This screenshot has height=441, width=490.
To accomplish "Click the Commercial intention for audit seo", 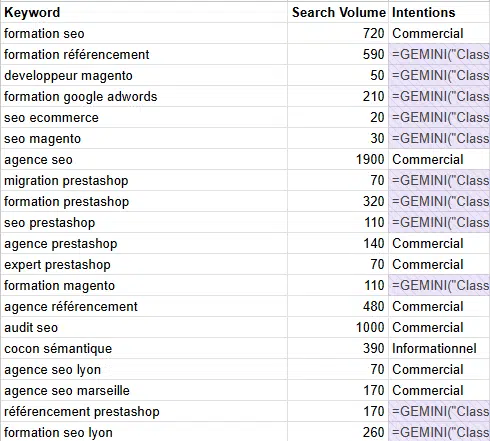I will [439, 327].
